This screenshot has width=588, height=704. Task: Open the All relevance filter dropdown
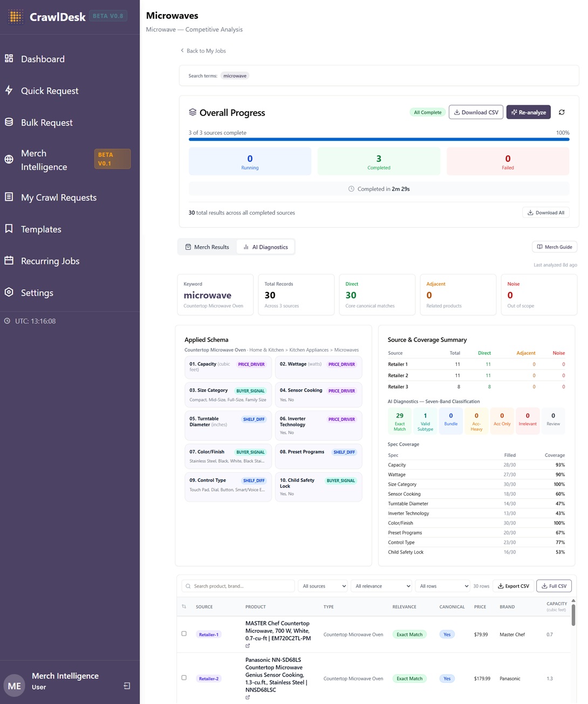(382, 586)
